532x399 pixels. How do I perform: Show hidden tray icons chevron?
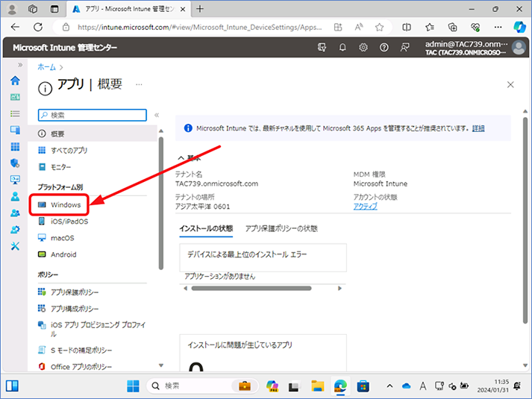(x=389, y=386)
